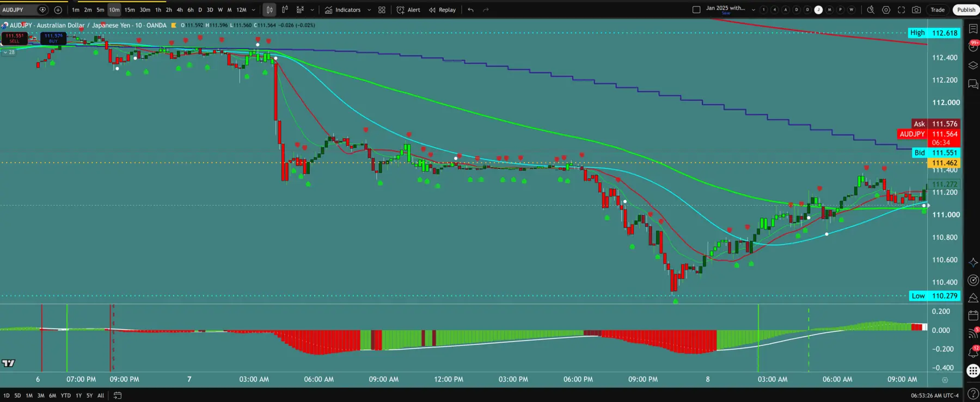Select the layout circle labeled 4
Screen dimensions: 980x402
[775, 10]
